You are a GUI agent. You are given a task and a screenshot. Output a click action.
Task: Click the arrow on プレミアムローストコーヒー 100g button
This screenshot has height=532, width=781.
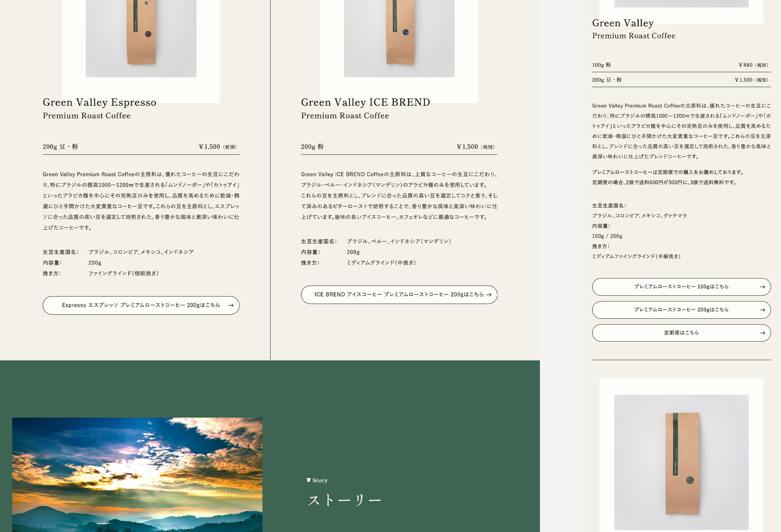point(762,287)
